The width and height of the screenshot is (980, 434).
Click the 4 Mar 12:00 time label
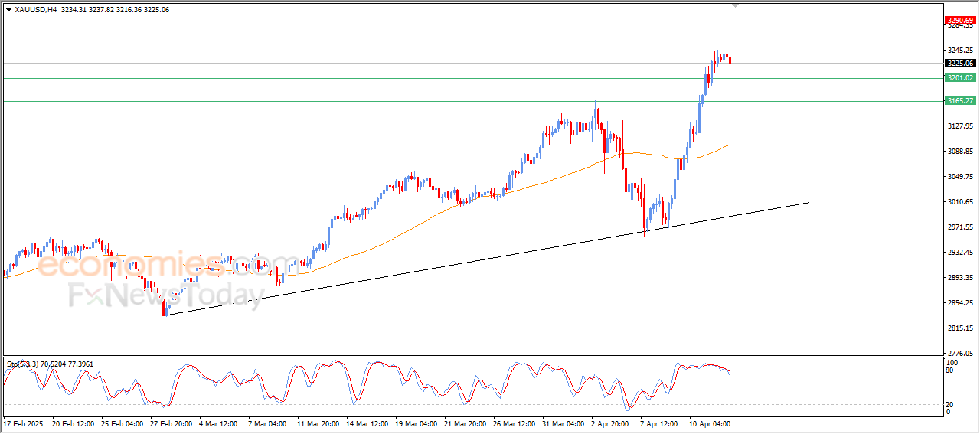pyautogui.click(x=220, y=423)
